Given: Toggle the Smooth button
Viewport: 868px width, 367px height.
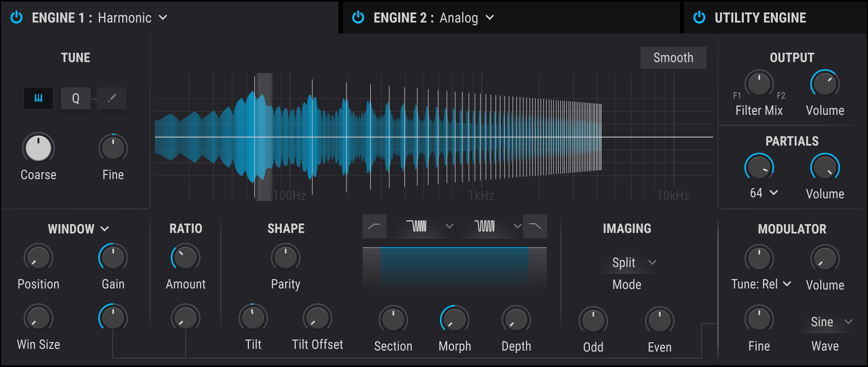Looking at the screenshot, I should 673,58.
